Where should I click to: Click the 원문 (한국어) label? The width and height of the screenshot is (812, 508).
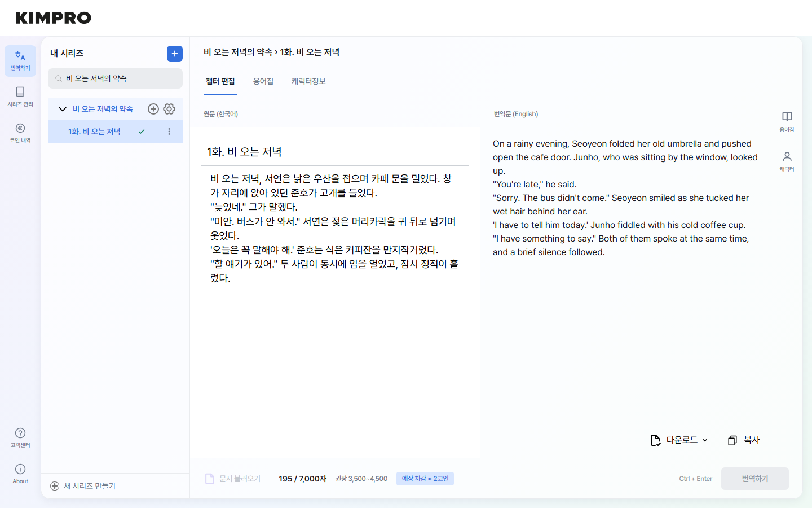[x=220, y=114]
